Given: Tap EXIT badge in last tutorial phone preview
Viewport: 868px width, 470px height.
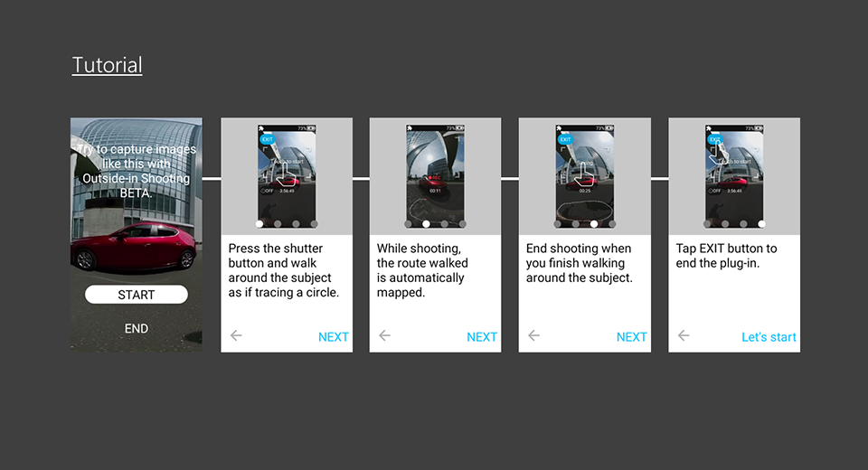Looking at the screenshot, I should [x=714, y=139].
